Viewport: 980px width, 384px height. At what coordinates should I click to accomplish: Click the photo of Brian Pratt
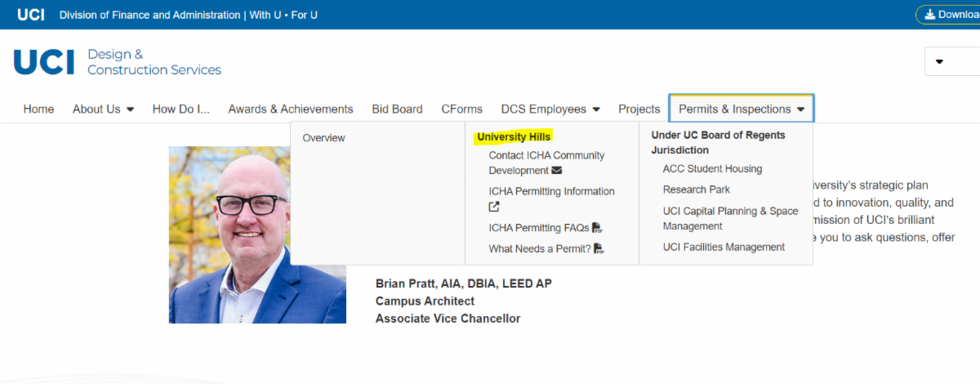coord(257,235)
